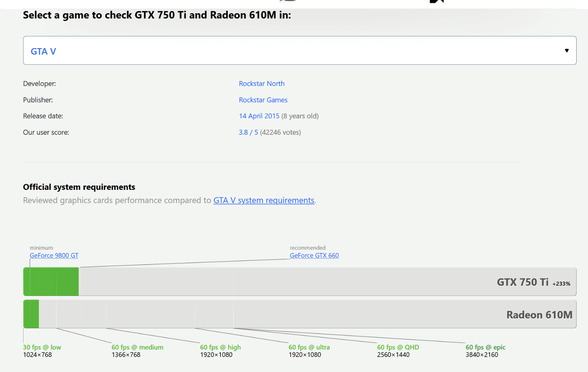The width and height of the screenshot is (588, 372).
Task: Click the (8 years old) text
Action: click(x=300, y=116)
